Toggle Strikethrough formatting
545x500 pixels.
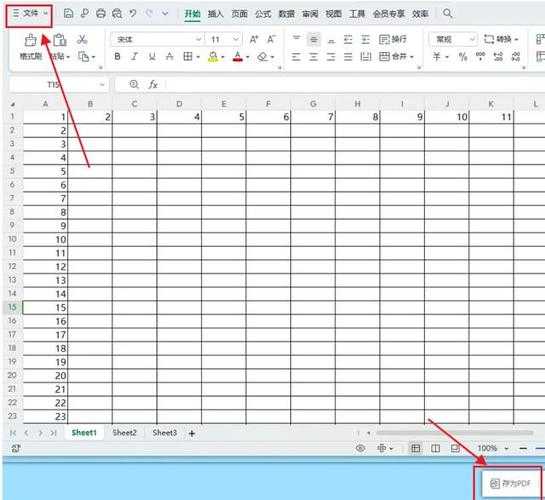click(169, 56)
